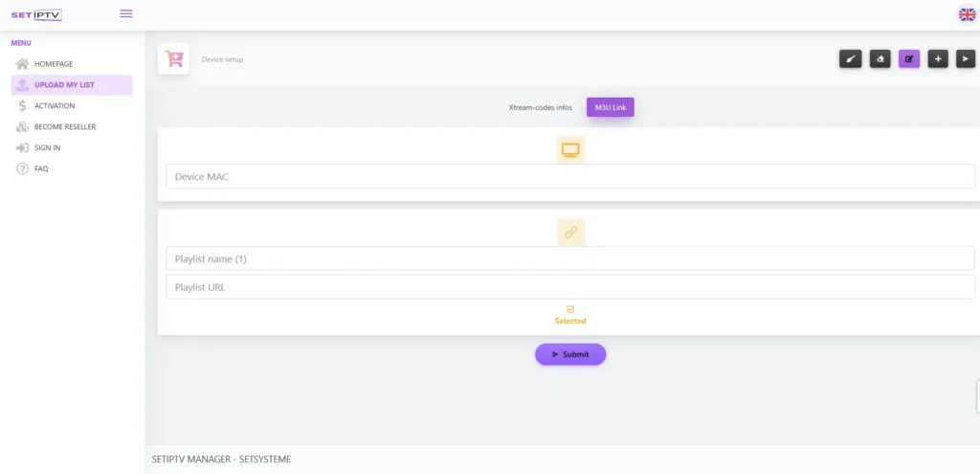Open Become Reseller menu item
The width and height of the screenshot is (980, 474).
(64, 126)
